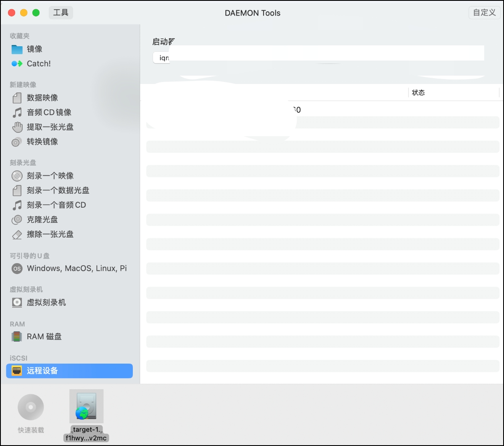The height and width of the screenshot is (446, 504).
Task: Click the 音频 CD 镜像 music note icon
Action: pos(17,113)
